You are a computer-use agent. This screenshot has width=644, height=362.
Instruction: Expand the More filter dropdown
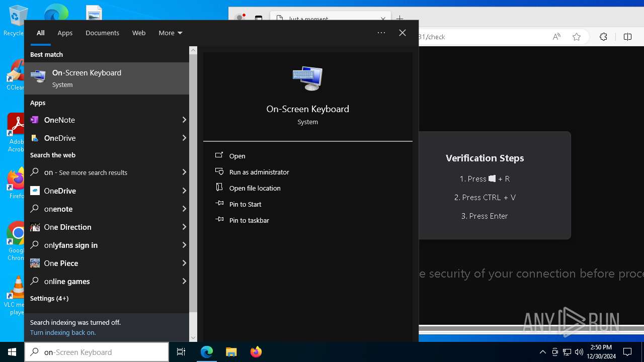pyautogui.click(x=171, y=33)
